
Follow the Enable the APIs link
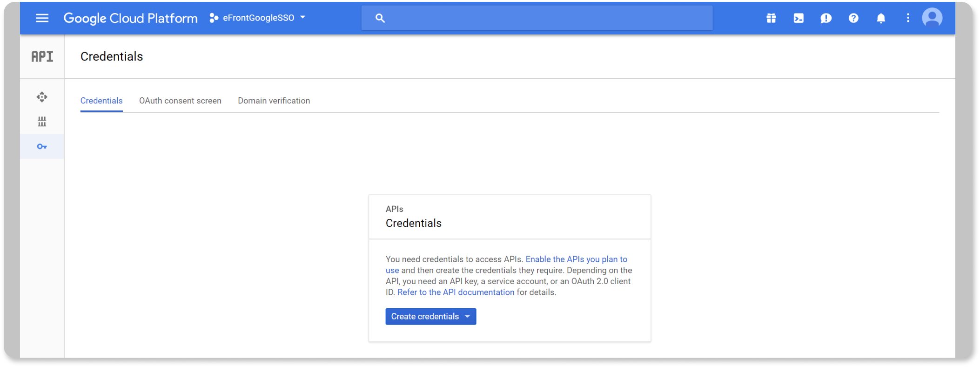[576, 259]
